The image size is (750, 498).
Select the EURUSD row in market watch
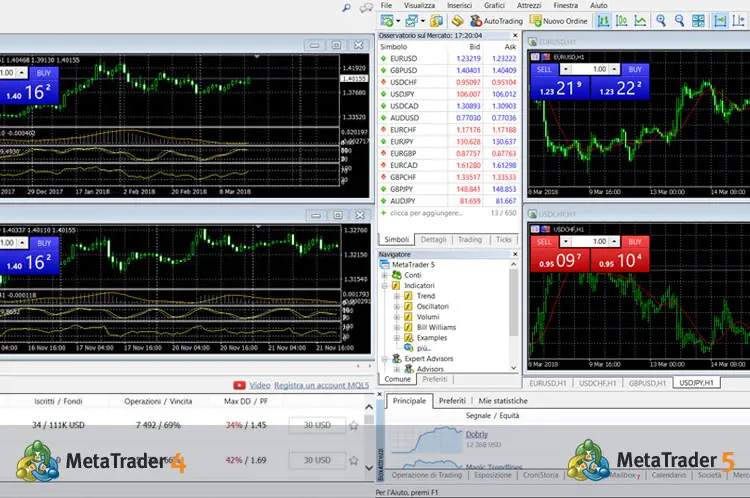(448, 58)
